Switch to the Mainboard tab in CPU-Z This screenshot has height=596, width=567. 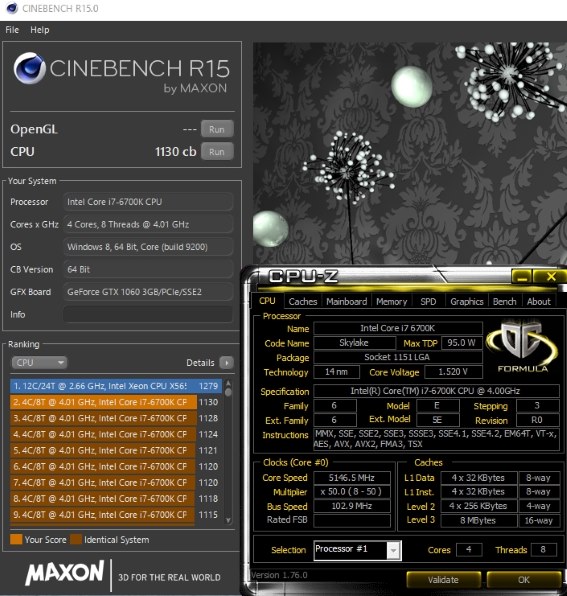(347, 302)
